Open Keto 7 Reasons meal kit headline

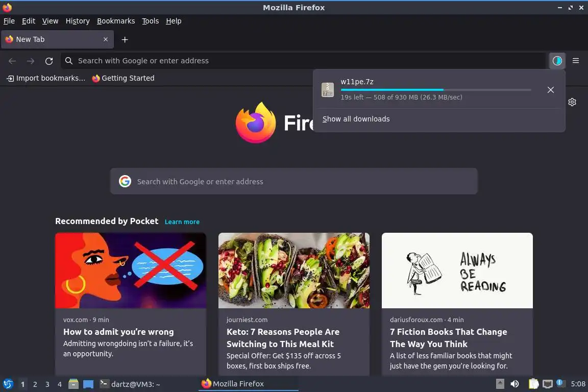(x=283, y=337)
